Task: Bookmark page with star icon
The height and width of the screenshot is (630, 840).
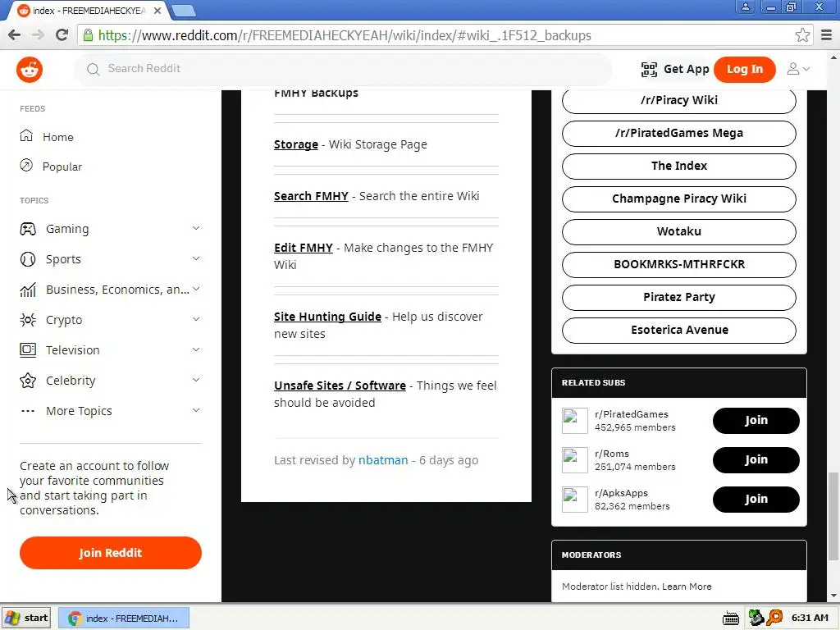Action: pyautogui.click(x=802, y=35)
